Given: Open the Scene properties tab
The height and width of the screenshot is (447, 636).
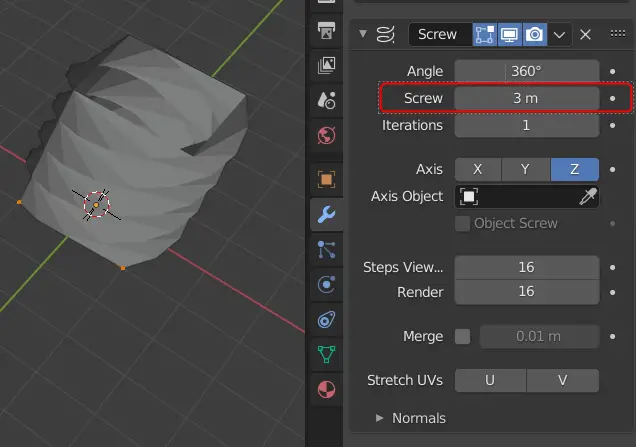Looking at the screenshot, I should pos(327,100).
